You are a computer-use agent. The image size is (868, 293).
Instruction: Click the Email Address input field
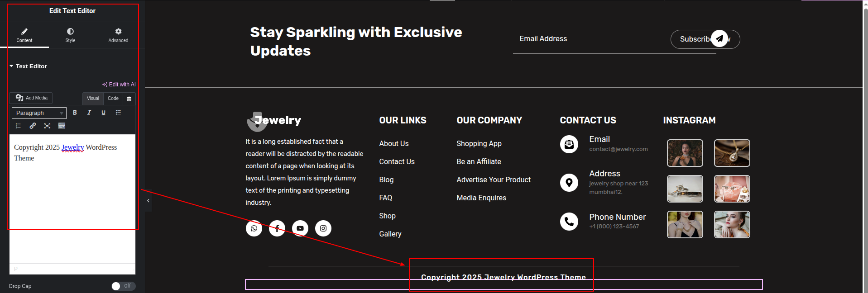[589, 39]
